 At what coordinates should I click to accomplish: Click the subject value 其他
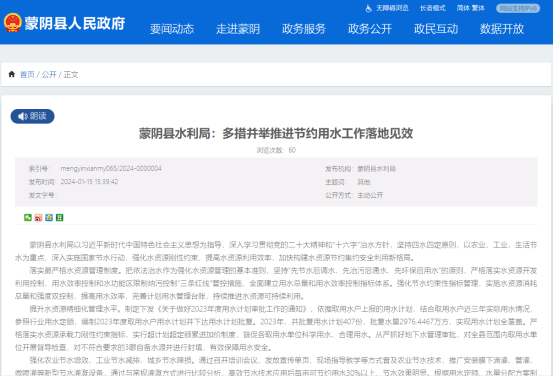[364, 182]
